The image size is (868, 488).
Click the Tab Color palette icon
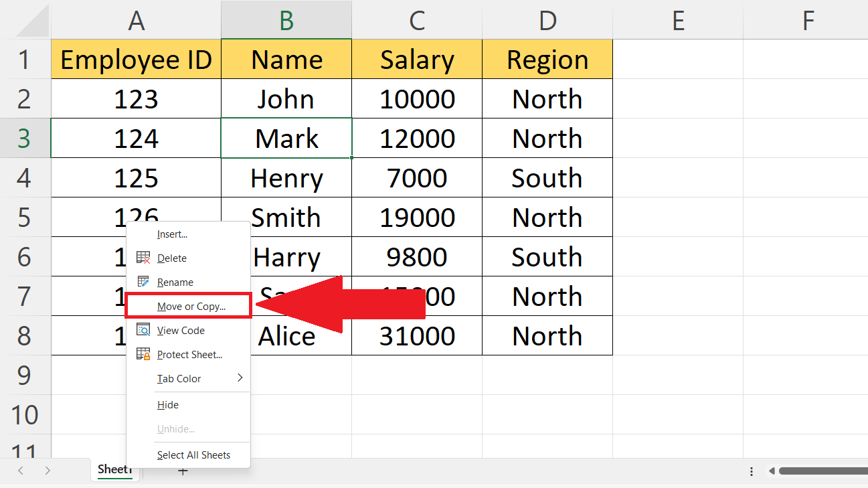click(x=143, y=378)
